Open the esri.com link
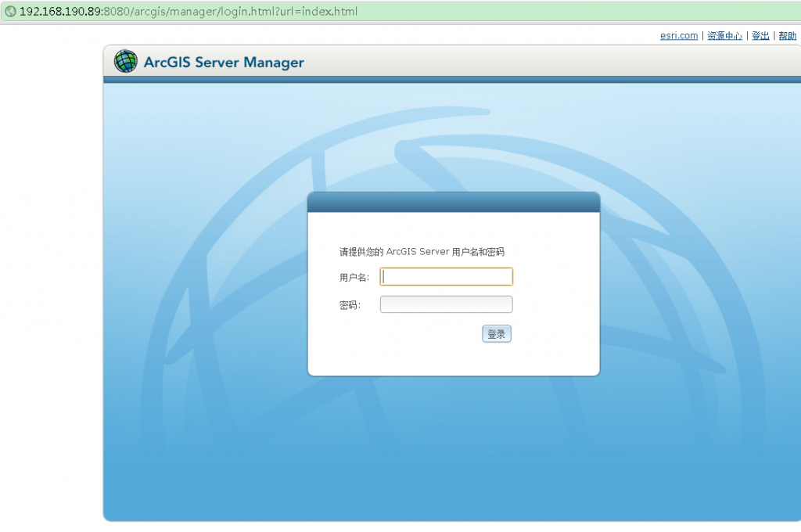801x532 pixels. point(678,35)
